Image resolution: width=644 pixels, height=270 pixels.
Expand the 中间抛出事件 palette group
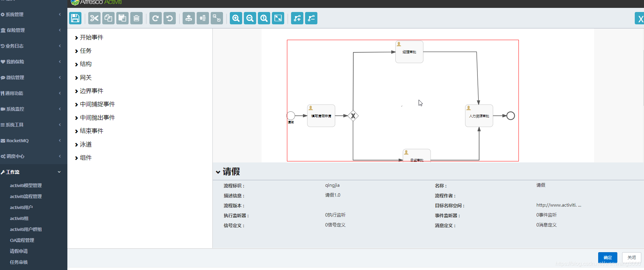click(95, 118)
